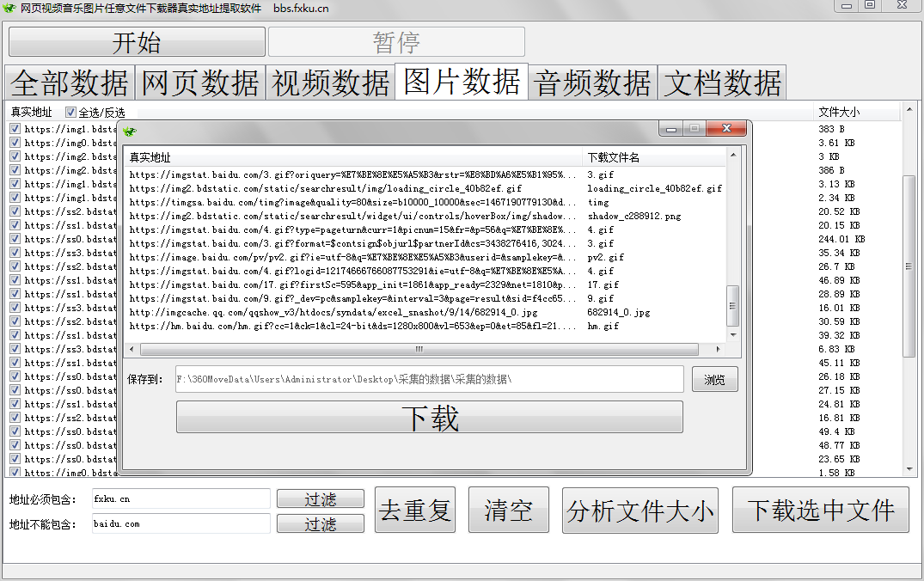This screenshot has height=581, width=924.
Task: Click the 清空 clear button
Action: point(509,510)
